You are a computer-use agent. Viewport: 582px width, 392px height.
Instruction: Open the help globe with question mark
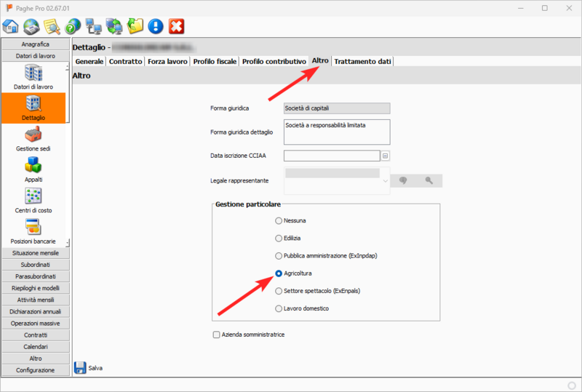click(73, 27)
